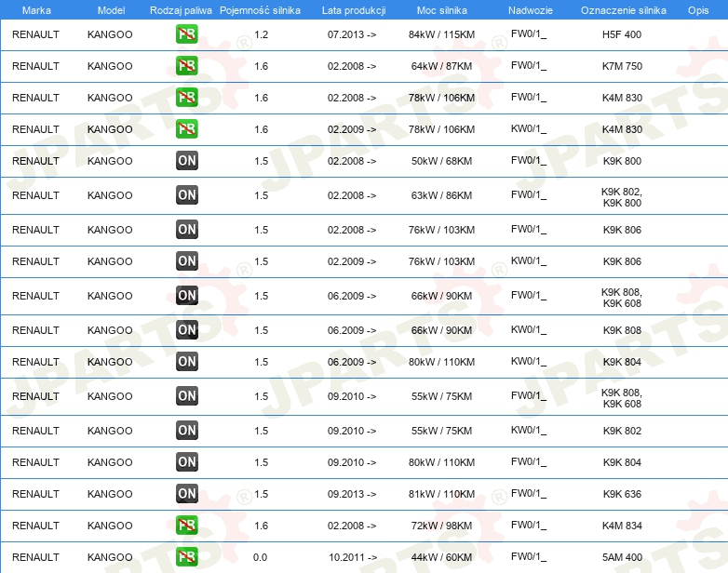Viewport: 728px width, 573px height.
Task: Click the ON icon in the 55kW K9K 802 row
Action: [x=186, y=430]
